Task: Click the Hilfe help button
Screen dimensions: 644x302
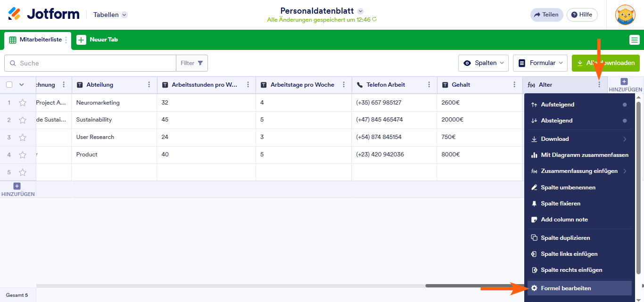Action: (582, 15)
